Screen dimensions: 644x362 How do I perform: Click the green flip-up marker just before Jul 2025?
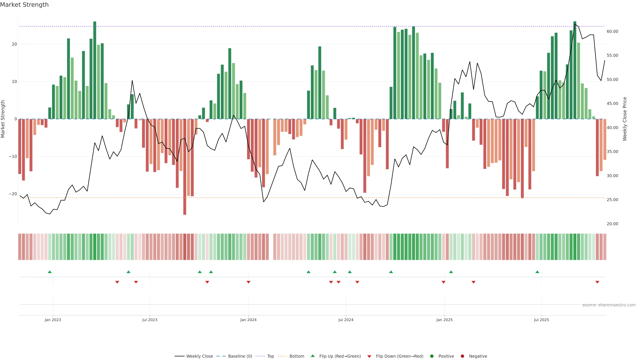pyautogui.click(x=537, y=272)
